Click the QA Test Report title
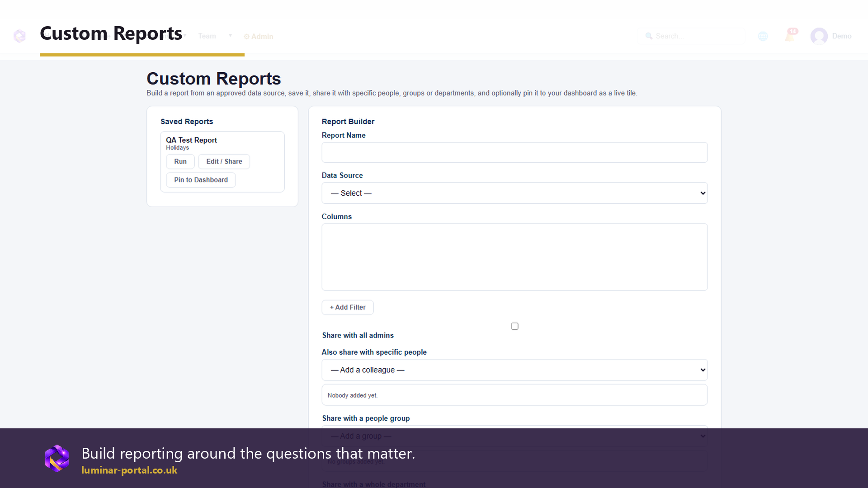Screen dimensions: 868x488 pos(191,140)
